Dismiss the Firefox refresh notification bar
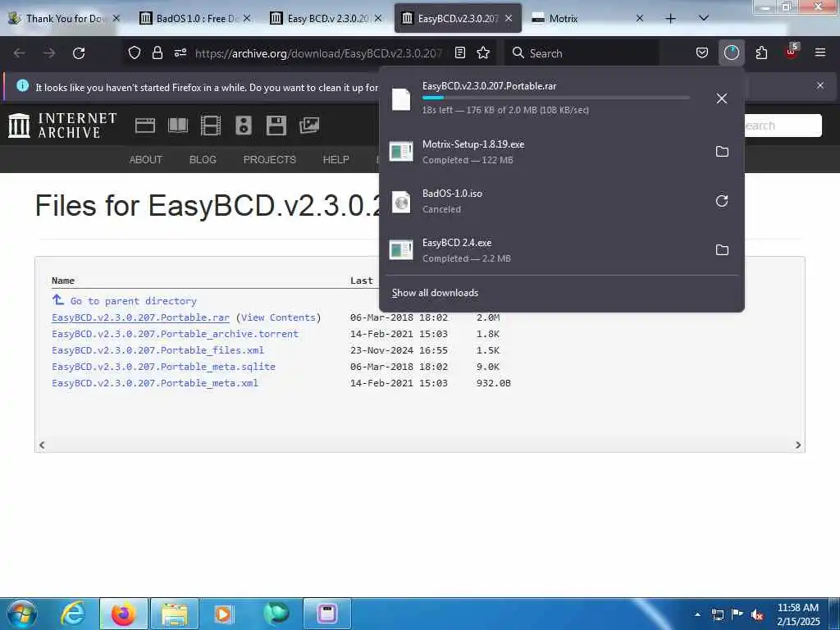Image resolution: width=840 pixels, height=630 pixels. [820, 85]
